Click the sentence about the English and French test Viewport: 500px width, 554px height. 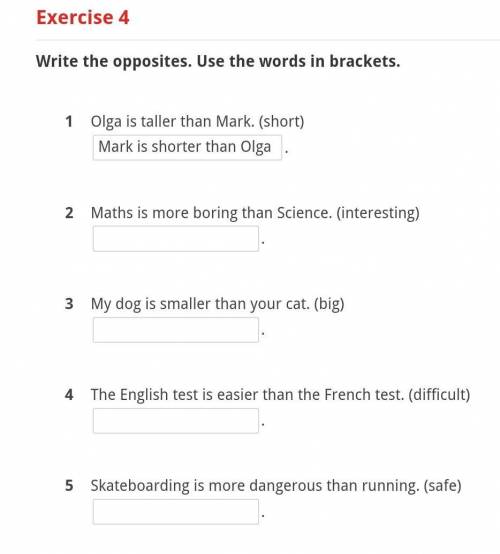pyautogui.click(x=247, y=395)
